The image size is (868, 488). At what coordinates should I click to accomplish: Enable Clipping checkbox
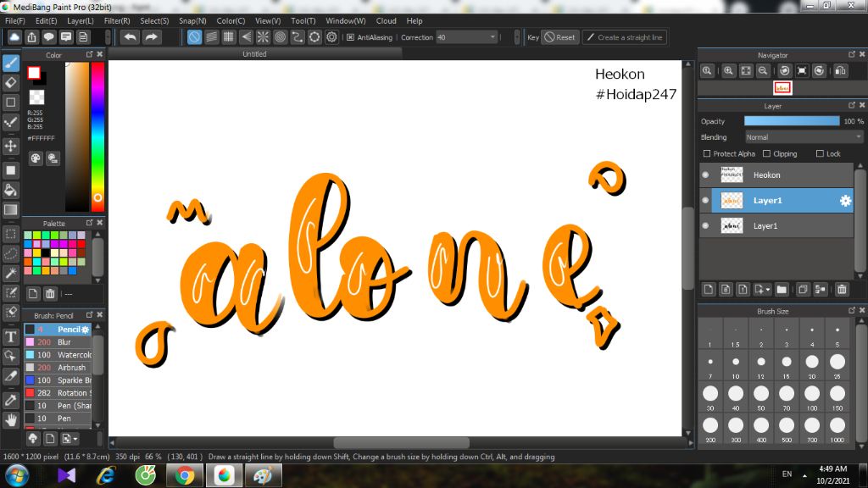pyautogui.click(x=766, y=154)
